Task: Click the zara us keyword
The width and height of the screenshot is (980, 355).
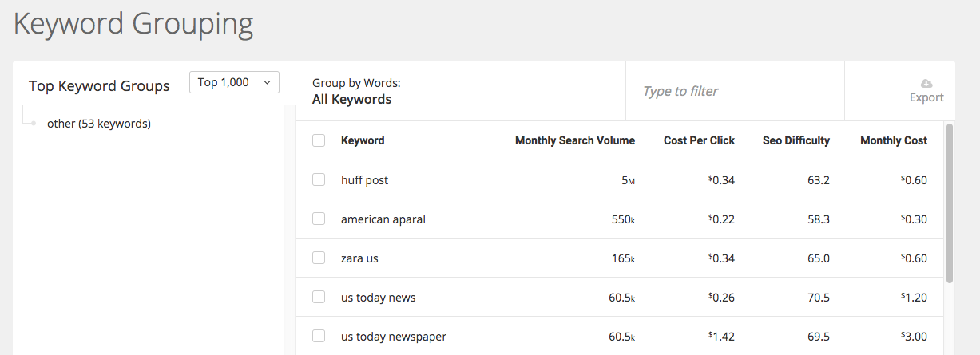Action: (x=359, y=258)
